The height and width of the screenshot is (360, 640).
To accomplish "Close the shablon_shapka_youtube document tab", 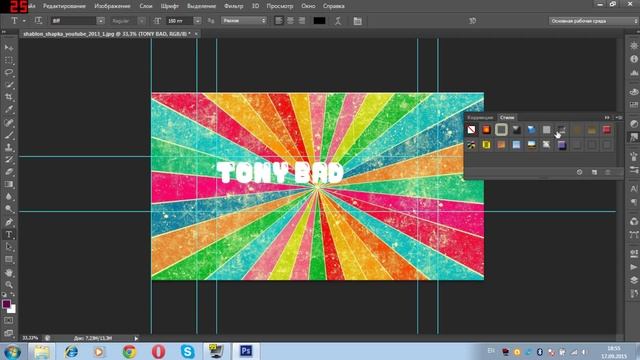I will (x=196, y=34).
